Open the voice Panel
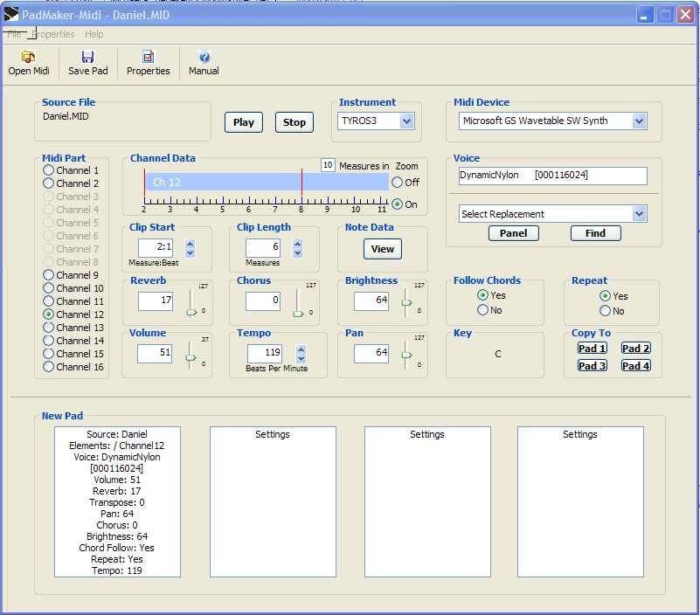The width and height of the screenshot is (700, 615). click(x=514, y=233)
